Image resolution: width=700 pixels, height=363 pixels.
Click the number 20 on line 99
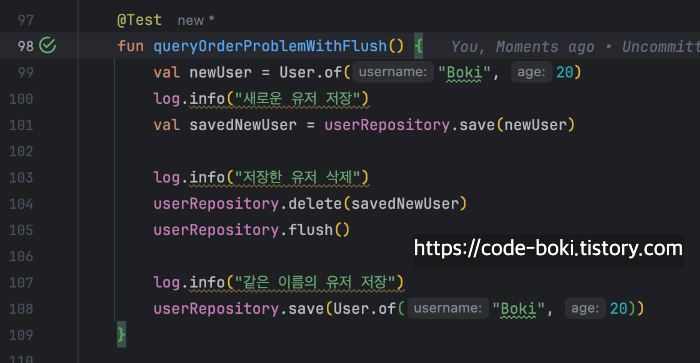(565, 72)
